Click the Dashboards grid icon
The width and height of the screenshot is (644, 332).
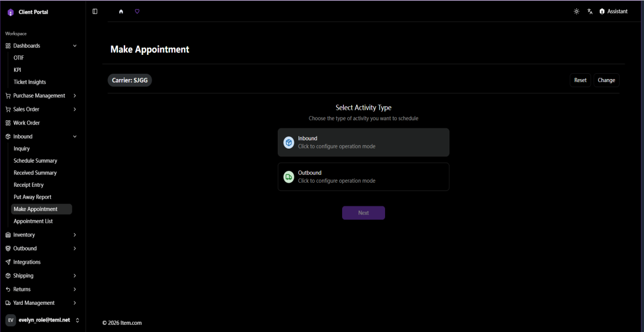point(8,46)
